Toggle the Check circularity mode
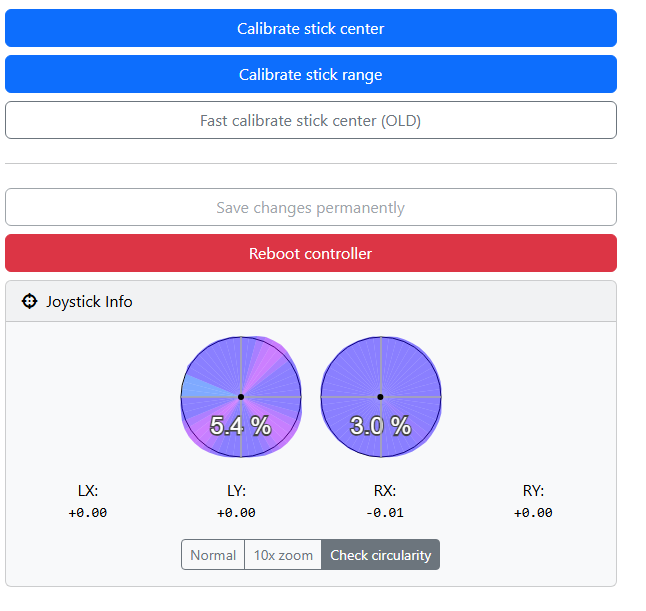 click(x=380, y=555)
